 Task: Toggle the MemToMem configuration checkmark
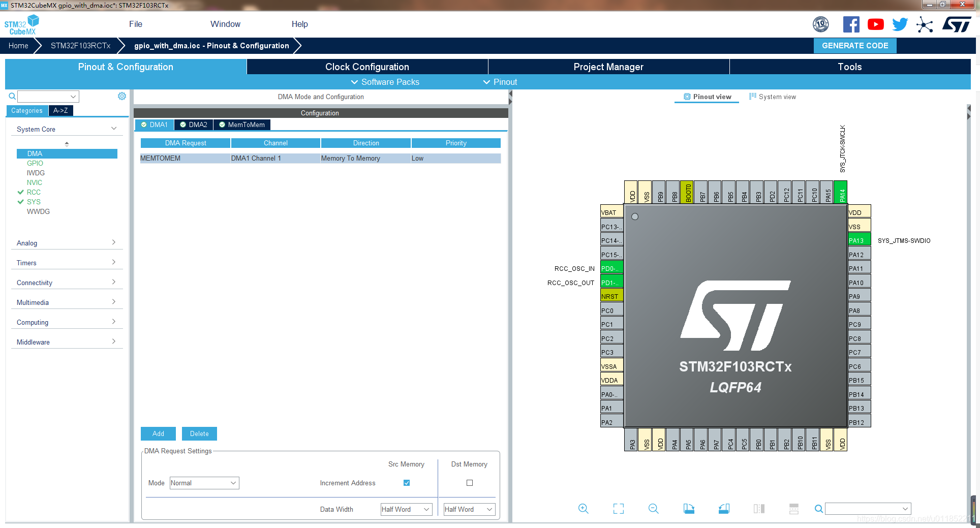(x=222, y=125)
